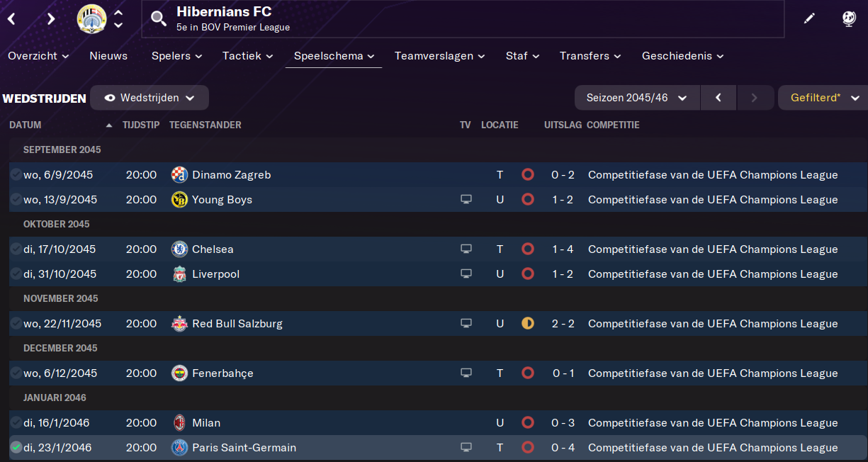Click the back navigation arrow
The image size is (868, 462).
[x=11, y=19]
